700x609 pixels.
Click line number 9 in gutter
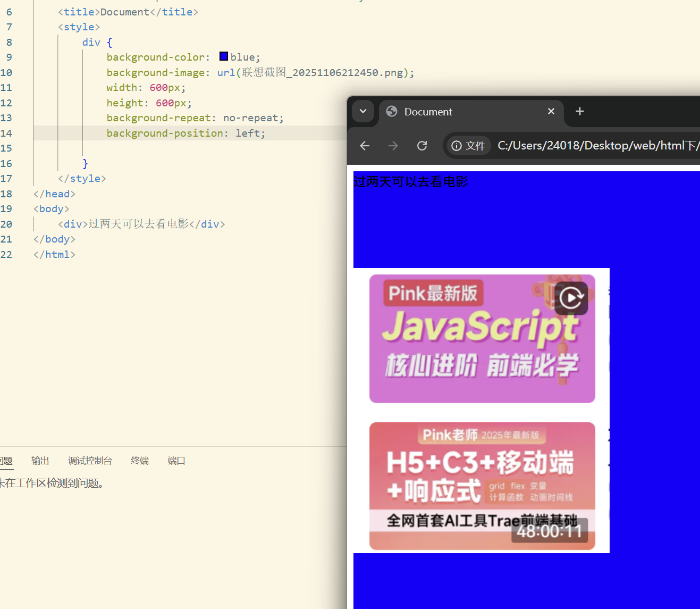click(x=9, y=57)
